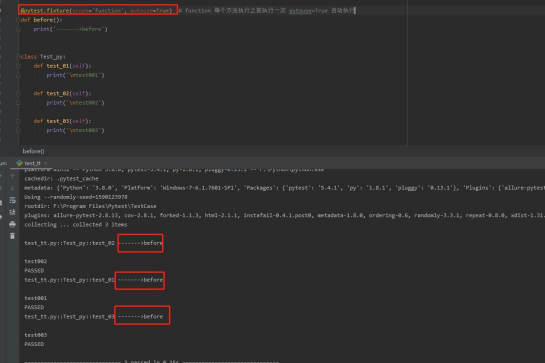
Task: Click the 'plugins:' console output line
Action: [284, 216]
